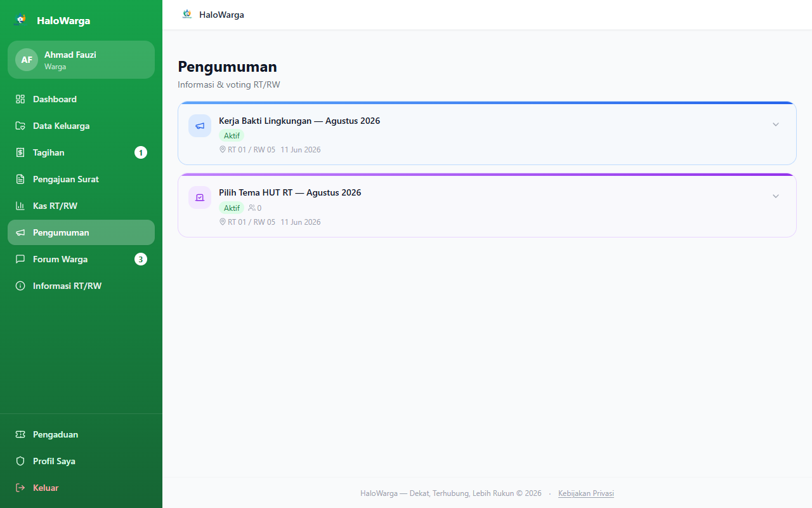Click the Data Keluarga folder icon
The height and width of the screenshot is (508, 812).
point(20,126)
